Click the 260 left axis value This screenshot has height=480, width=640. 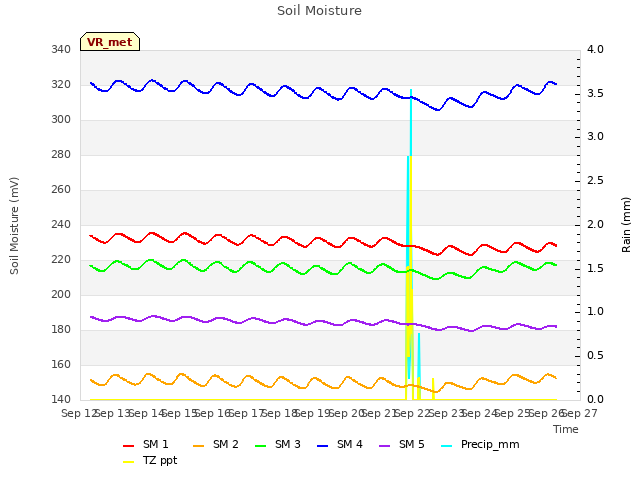[x=61, y=189]
